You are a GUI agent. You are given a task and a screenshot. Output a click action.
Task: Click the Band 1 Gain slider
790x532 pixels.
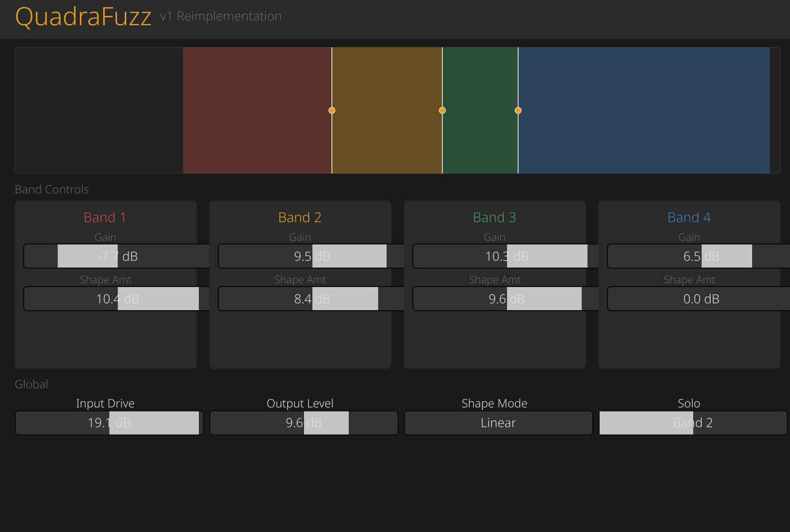pyautogui.click(x=117, y=256)
